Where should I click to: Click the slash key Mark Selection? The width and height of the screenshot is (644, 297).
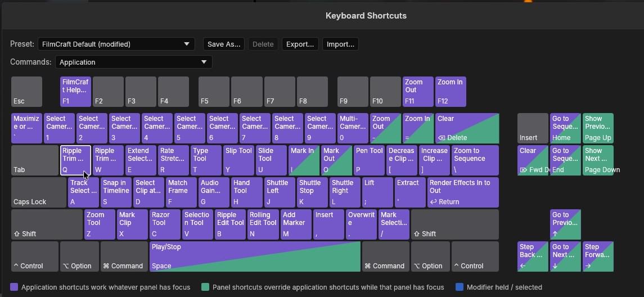tap(394, 224)
